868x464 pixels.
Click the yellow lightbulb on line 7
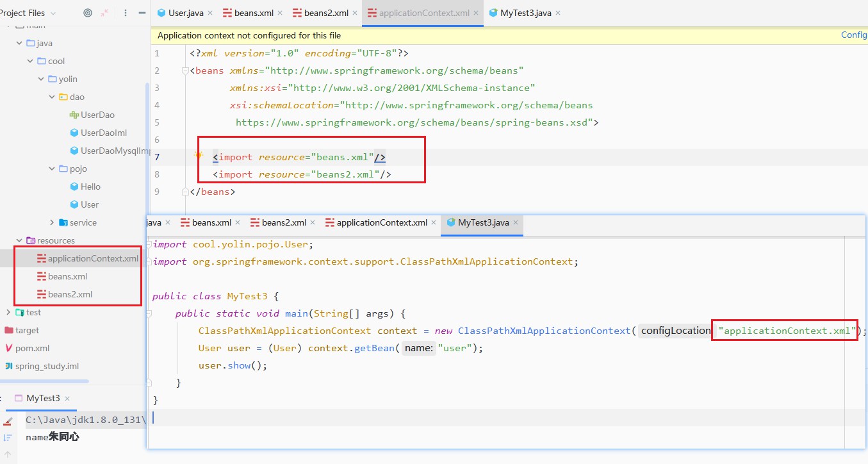199,156
